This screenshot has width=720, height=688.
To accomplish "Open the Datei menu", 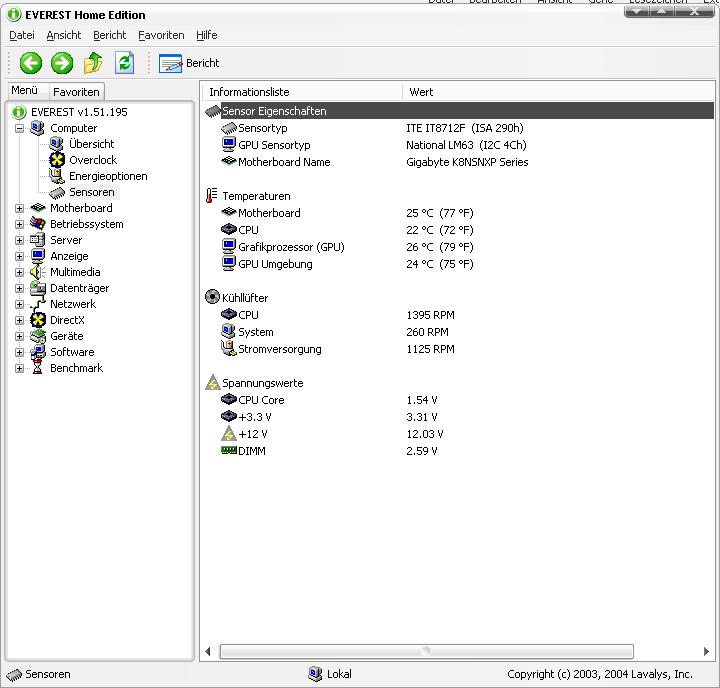I will coord(22,35).
